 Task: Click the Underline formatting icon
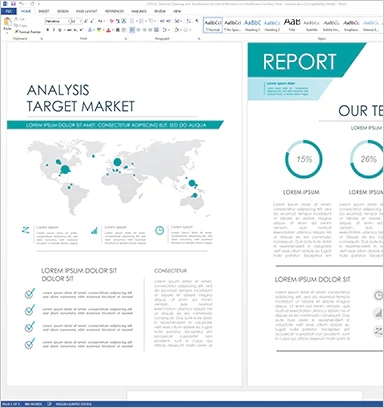point(59,30)
